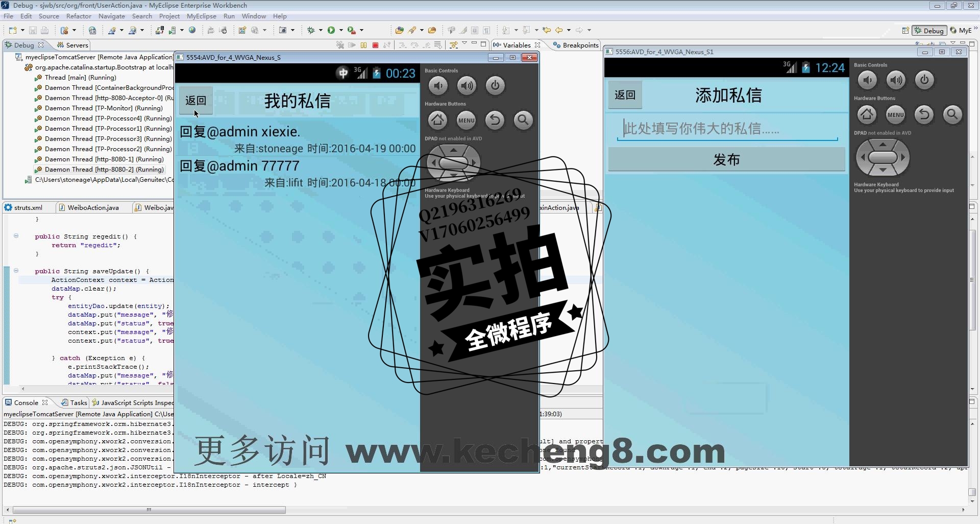Open the Debug view menu triangle
Image resolution: width=980 pixels, height=524 pixels.
(x=464, y=44)
